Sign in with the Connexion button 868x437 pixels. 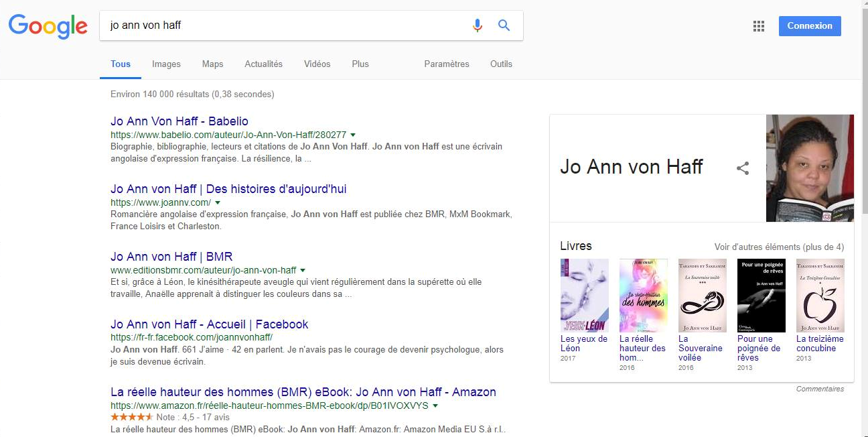[810, 26]
